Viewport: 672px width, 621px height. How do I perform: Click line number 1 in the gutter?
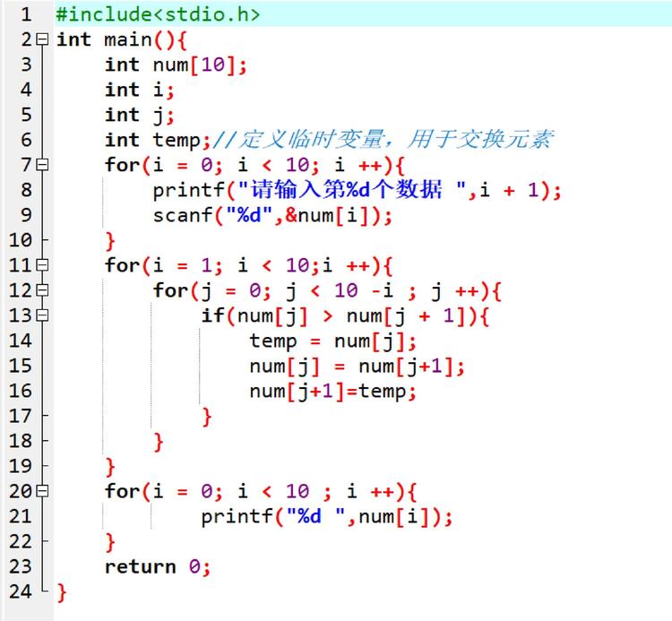pyautogui.click(x=26, y=14)
